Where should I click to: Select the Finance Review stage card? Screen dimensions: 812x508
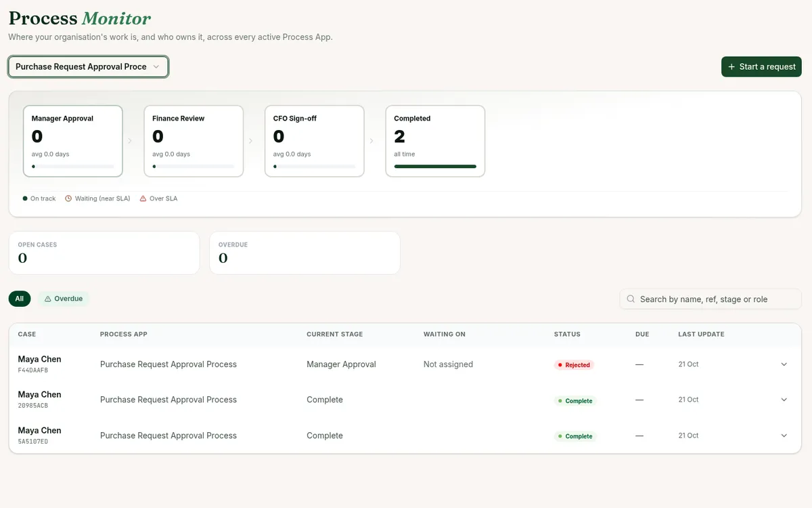click(194, 141)
